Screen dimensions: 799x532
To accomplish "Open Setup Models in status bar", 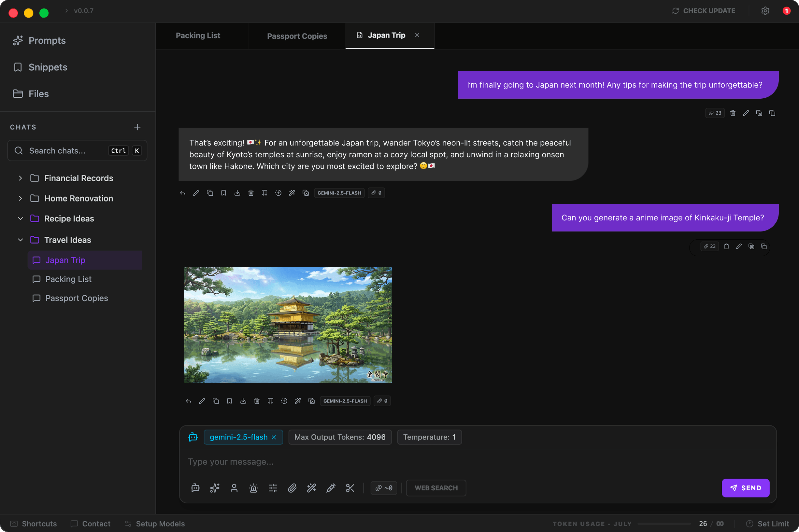I will (154, 524).
